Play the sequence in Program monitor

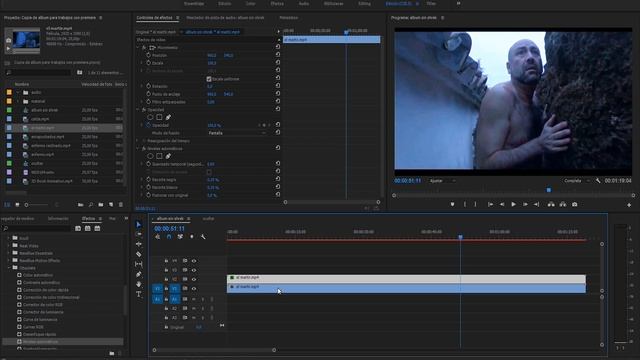(x=513, y=204)
